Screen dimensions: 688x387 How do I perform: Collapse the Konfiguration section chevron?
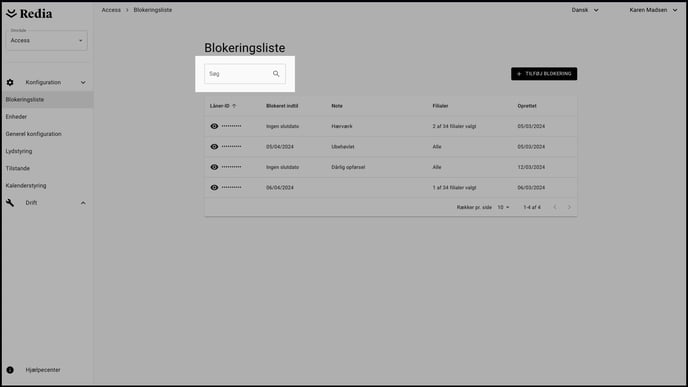83,82
